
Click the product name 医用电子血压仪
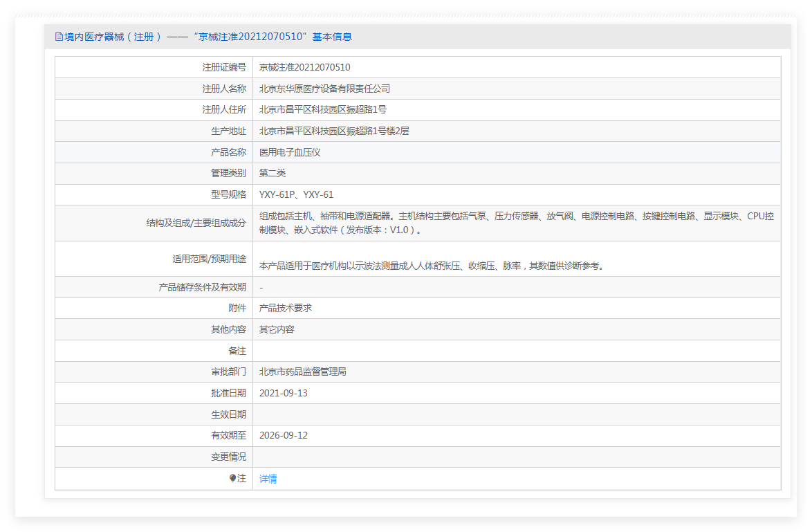click(290, 152)
